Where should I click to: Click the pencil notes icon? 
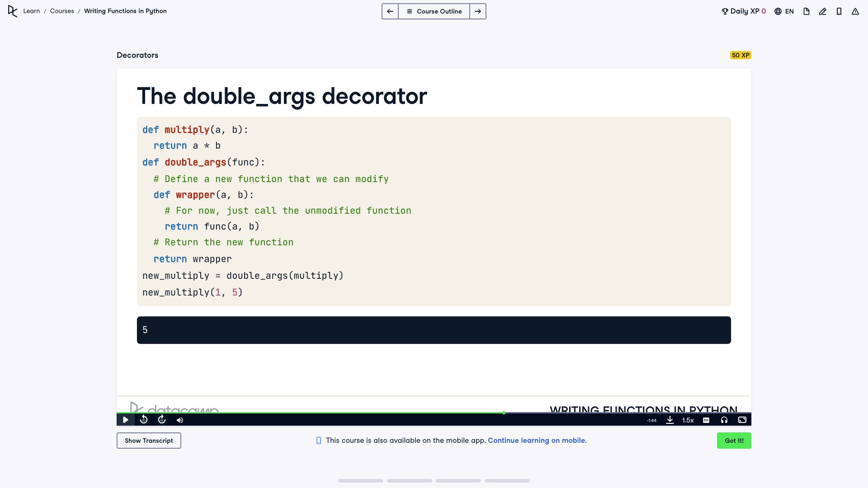tap(822, 11)
